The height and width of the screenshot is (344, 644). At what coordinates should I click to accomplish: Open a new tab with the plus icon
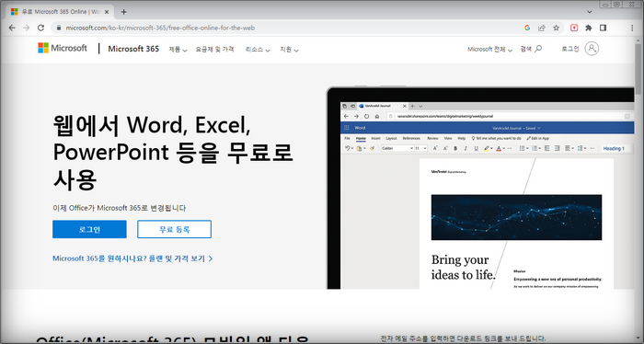click(123, 12)
